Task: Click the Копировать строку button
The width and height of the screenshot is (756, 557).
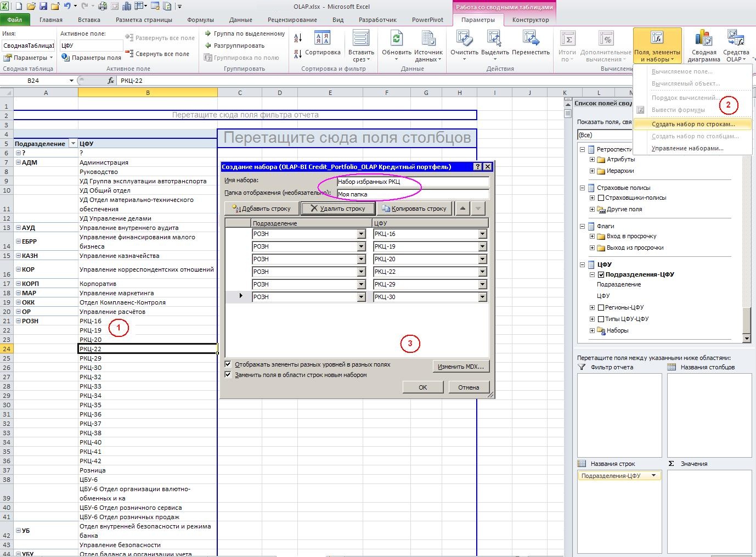Action: point(415,209)
